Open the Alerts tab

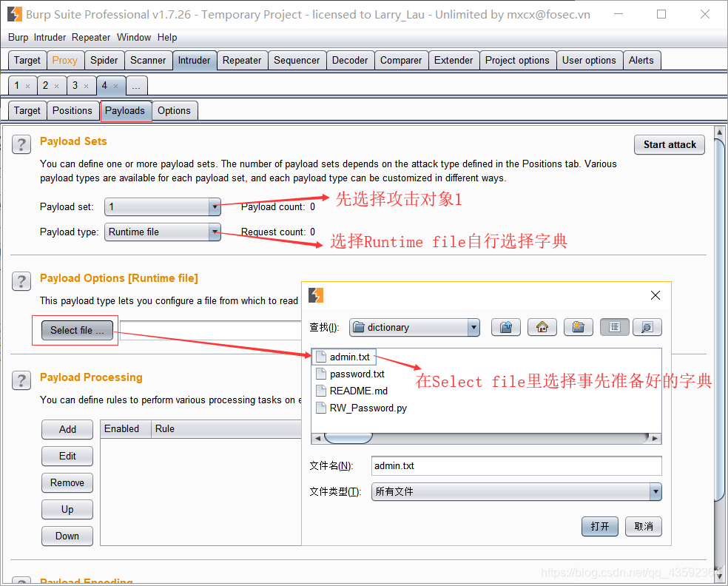coord(641,61)
